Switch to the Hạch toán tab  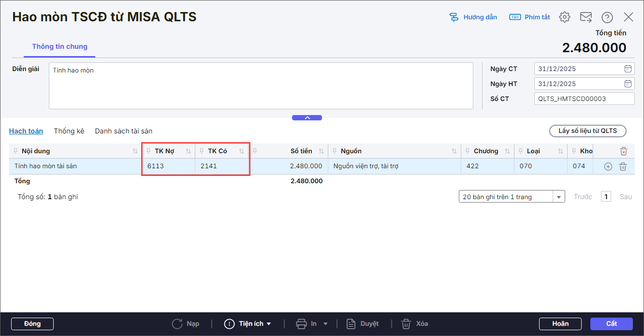click(26, 131)
